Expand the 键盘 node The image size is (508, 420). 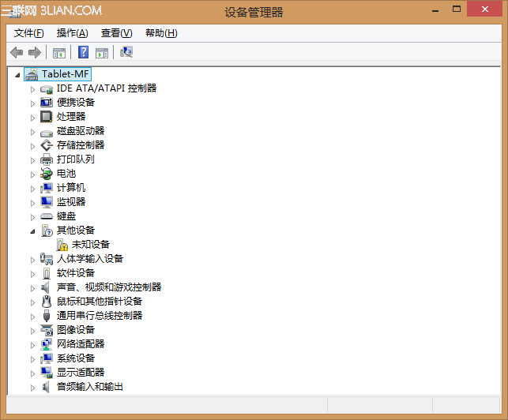tap(32, 217)
